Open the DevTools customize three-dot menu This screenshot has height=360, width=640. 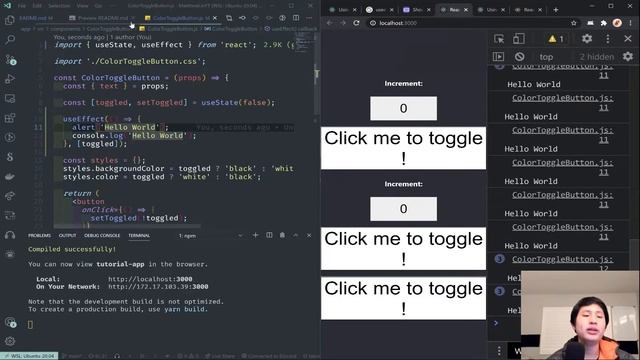(608, 39)
